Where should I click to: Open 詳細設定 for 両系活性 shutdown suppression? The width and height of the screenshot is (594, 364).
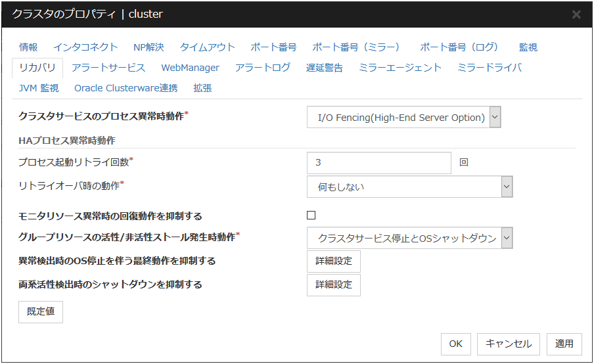[x=333, y=284]
